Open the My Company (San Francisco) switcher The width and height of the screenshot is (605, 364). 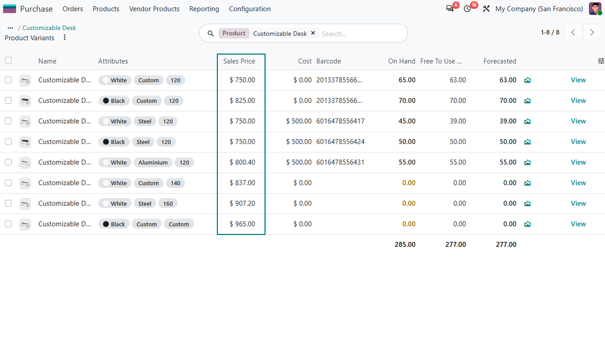(539, 9)
